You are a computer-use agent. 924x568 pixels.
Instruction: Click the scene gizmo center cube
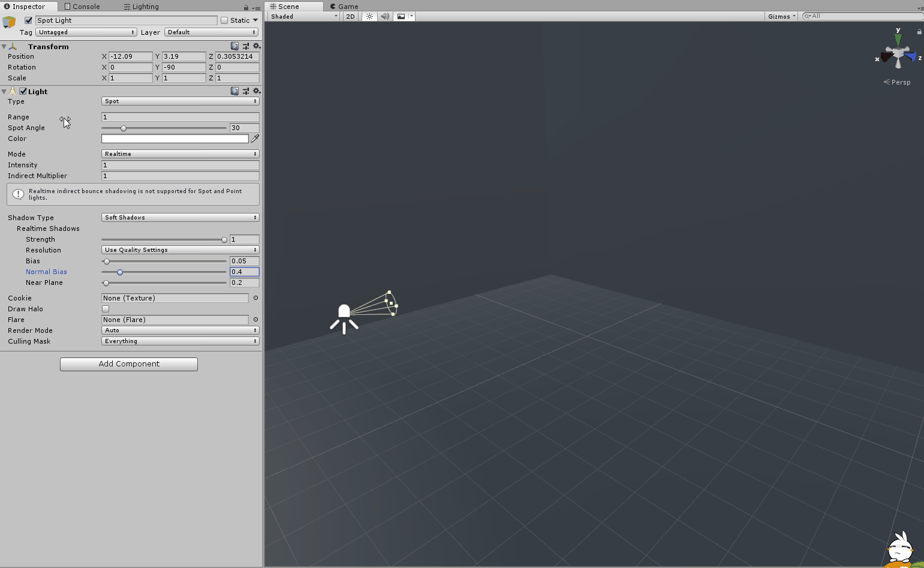(898, 54)
